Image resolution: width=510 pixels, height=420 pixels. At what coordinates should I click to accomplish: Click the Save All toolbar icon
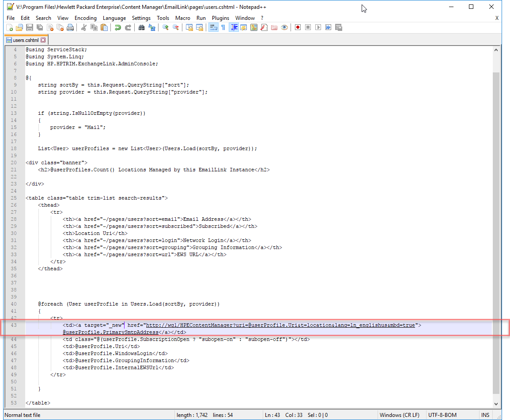coord(40,28)
